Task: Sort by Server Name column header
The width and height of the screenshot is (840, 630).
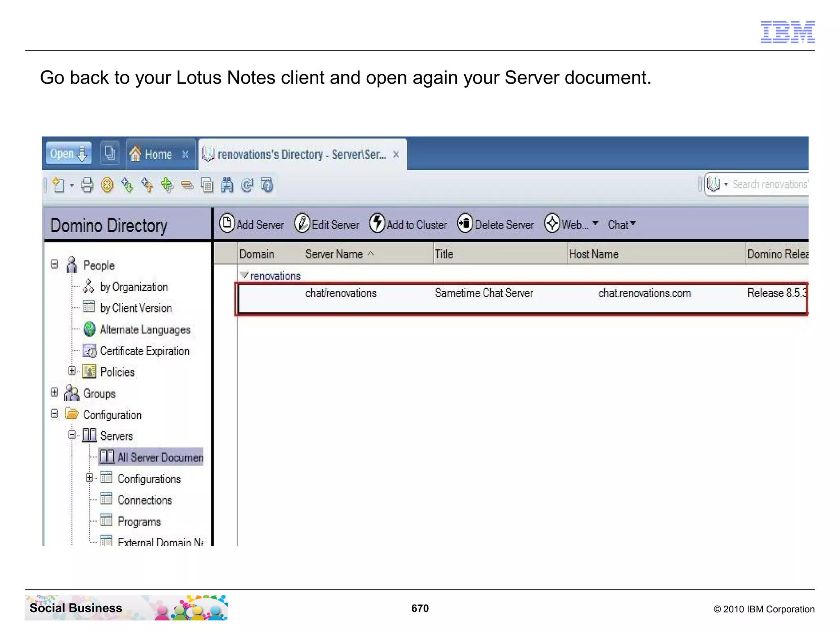Action: tap(339, 254)
